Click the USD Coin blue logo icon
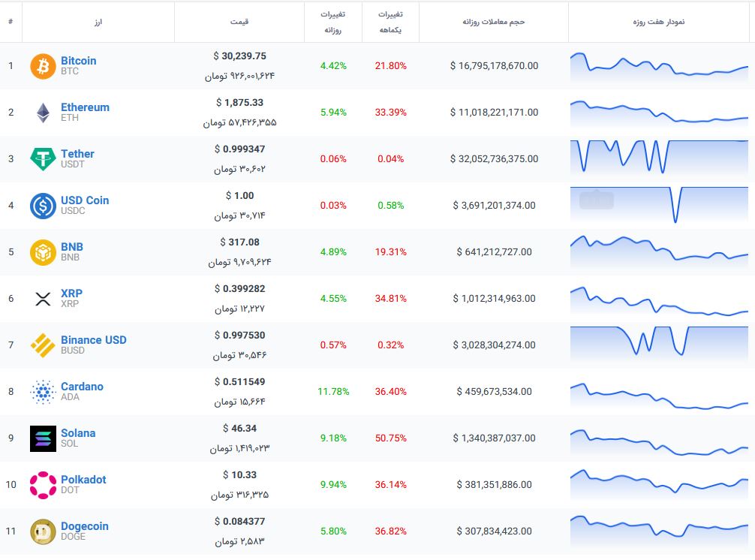The width and height of the screenshot is (755, 560). tap(43, 206)
